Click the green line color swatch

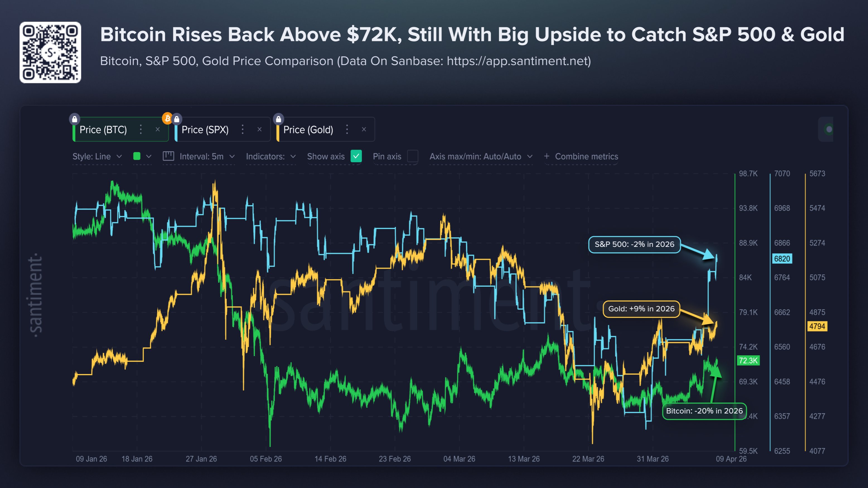coord(137,156)
